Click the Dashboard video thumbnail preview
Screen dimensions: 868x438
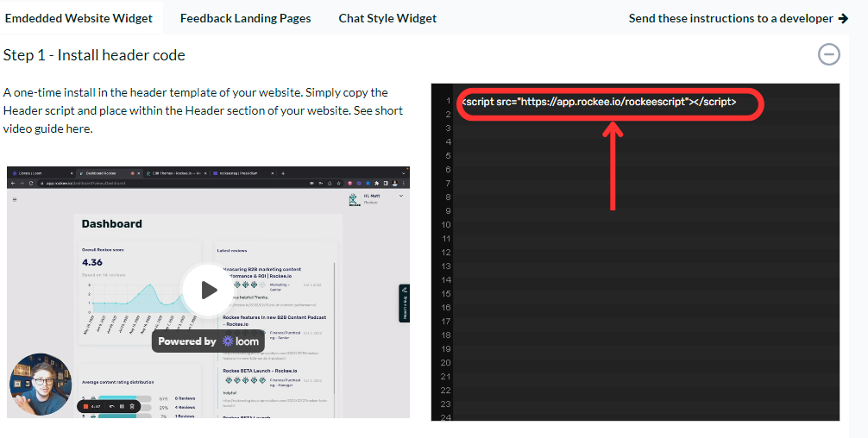(208, 292)
